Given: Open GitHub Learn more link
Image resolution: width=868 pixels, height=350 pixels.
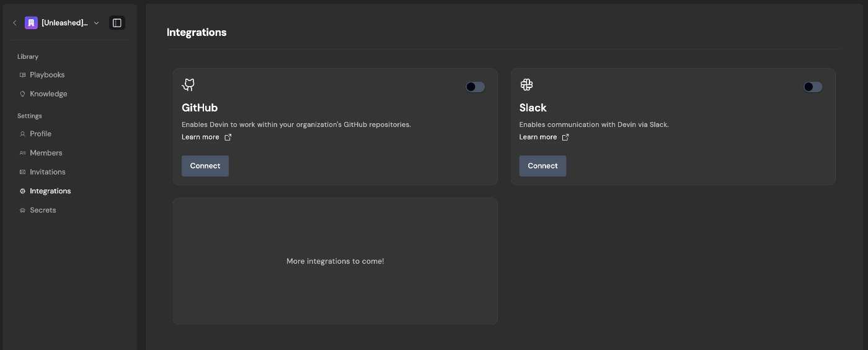Looking at the screenshot, I should pyautogui.click(x=200, y=137).
